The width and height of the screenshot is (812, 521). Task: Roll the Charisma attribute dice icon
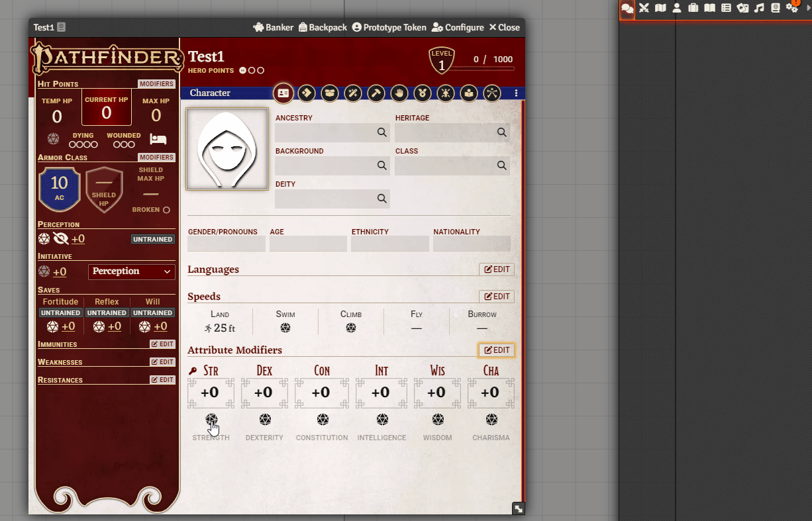[x=491, y=420]
